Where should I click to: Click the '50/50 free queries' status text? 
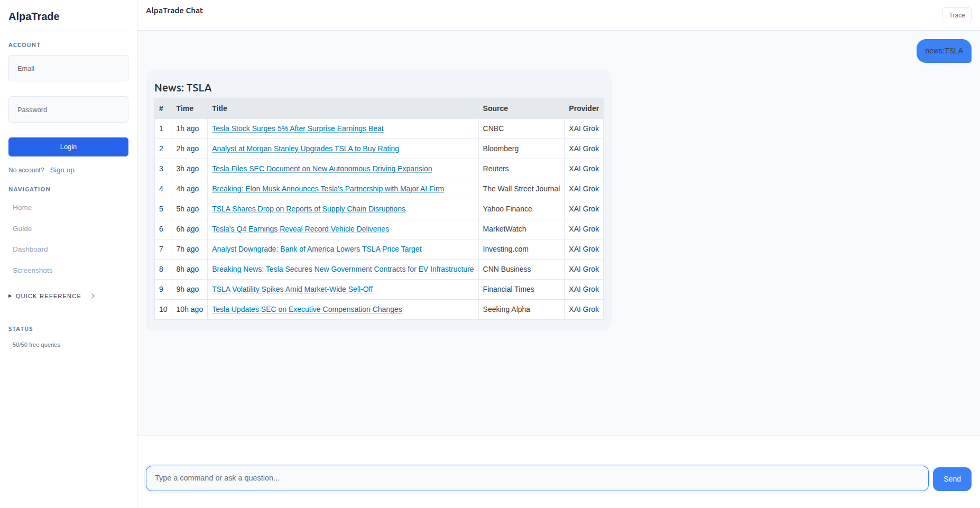tap(36, 345)
